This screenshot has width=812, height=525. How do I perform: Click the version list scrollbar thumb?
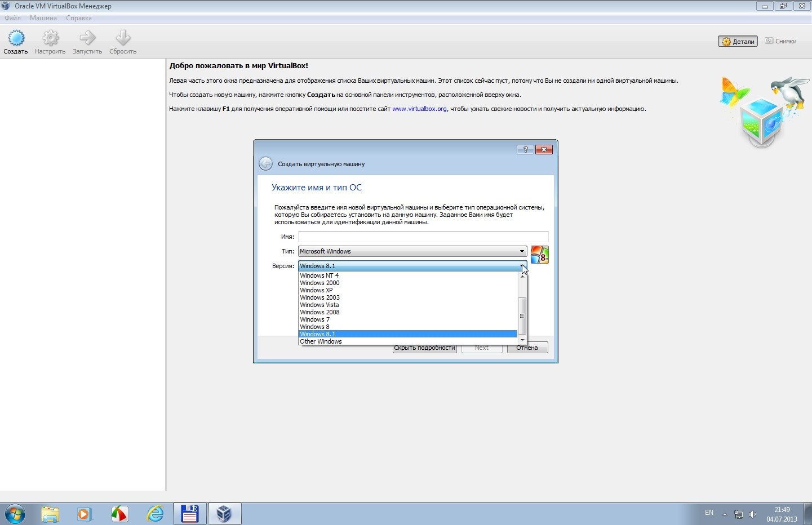point(522,315)
